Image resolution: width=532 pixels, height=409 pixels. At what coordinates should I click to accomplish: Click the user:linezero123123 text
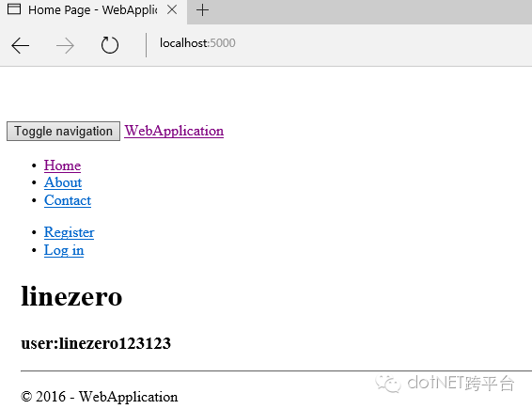coord(96,343)
